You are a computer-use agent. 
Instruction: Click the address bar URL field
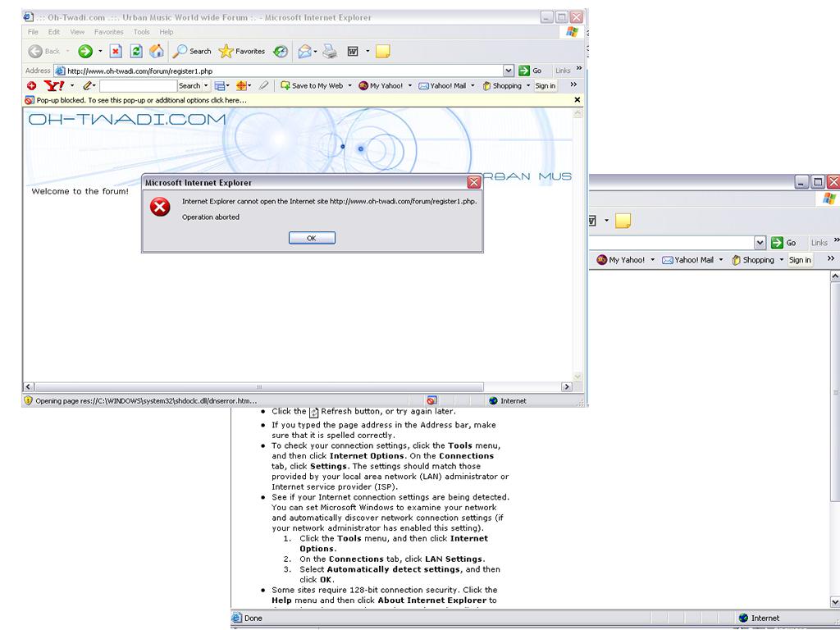click(284, 71)
